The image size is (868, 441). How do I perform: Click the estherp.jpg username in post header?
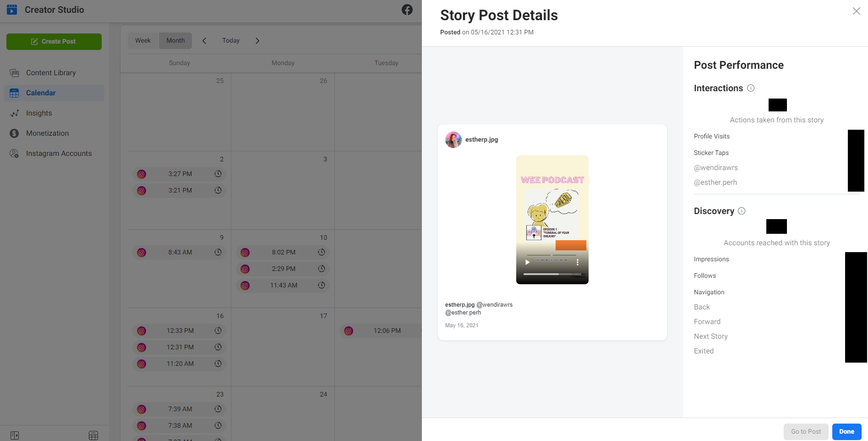point(481,140)
